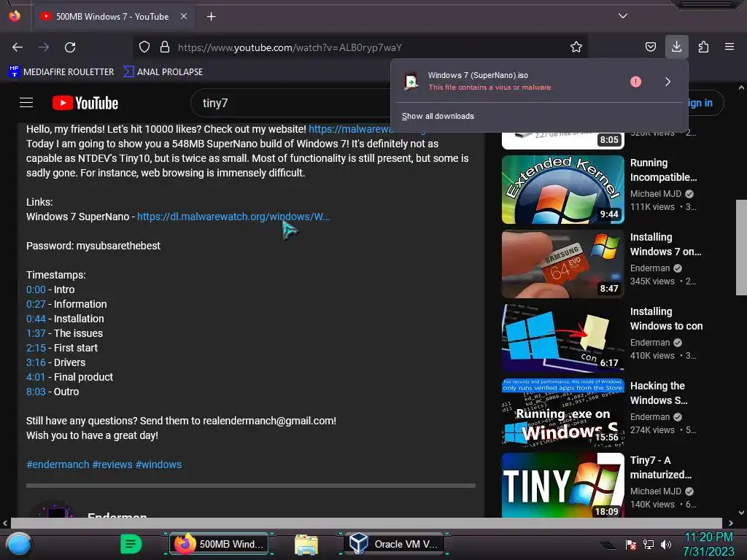Open the green notes app taskbar icon

(x=131, y=544)
